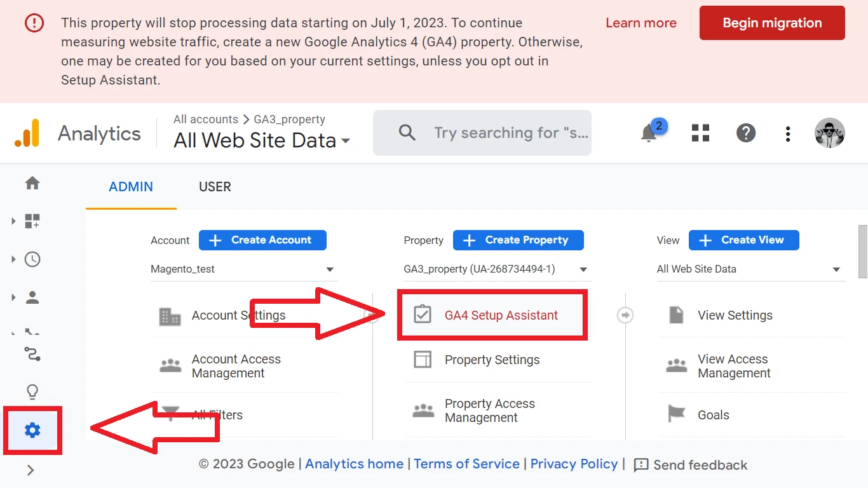This screenshot has height=488, width=868.
Task: Open GA4 Setup Assistant link
Action: (501, 315)
